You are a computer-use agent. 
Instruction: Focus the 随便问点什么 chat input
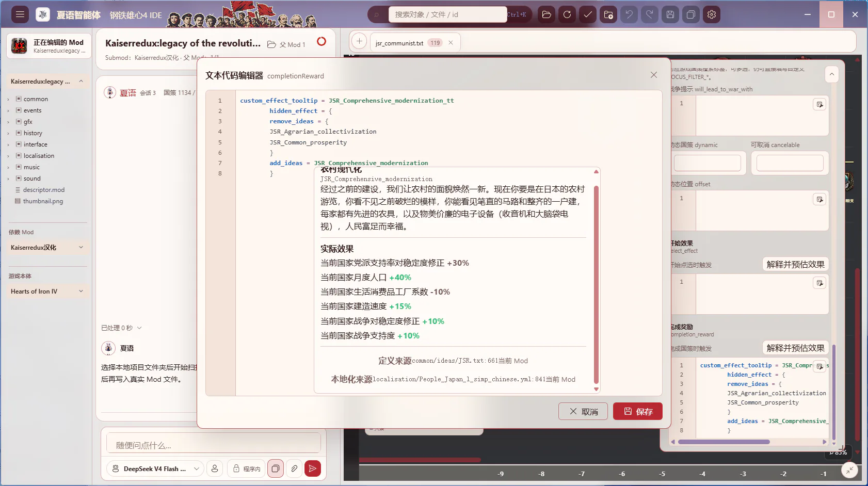(213, 444)
